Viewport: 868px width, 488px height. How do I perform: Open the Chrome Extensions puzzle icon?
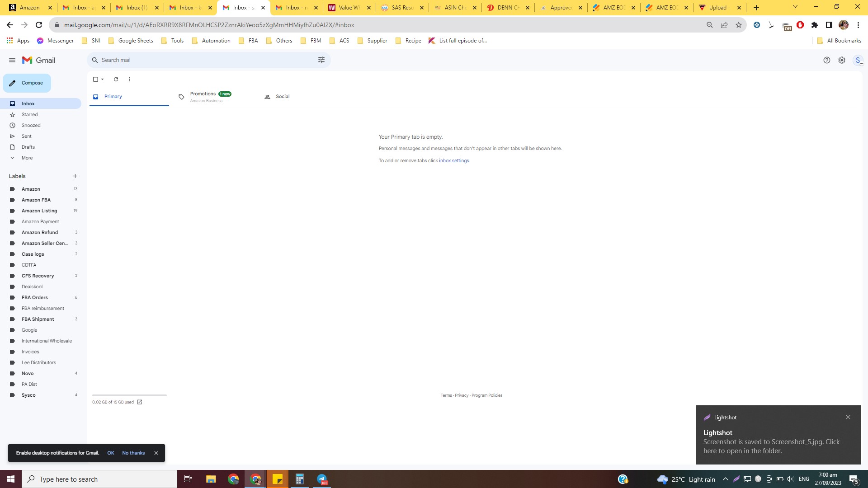[815, 25]
